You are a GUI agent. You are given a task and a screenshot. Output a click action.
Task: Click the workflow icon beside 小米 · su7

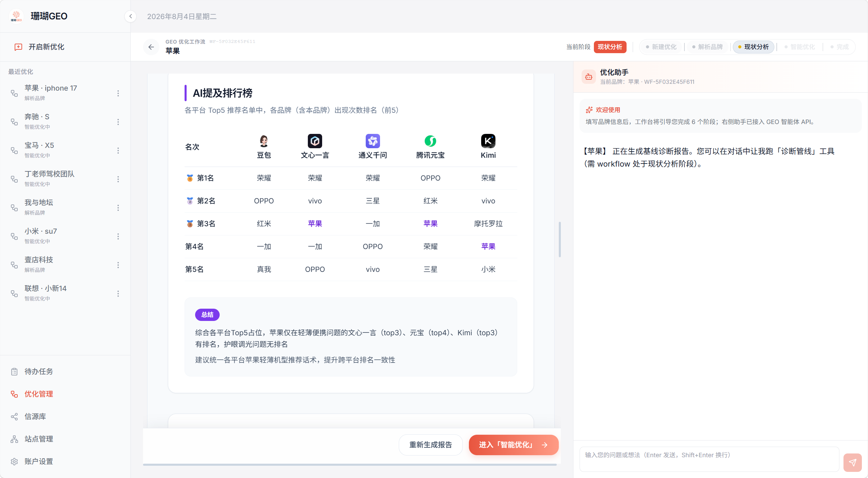[14, 236]
